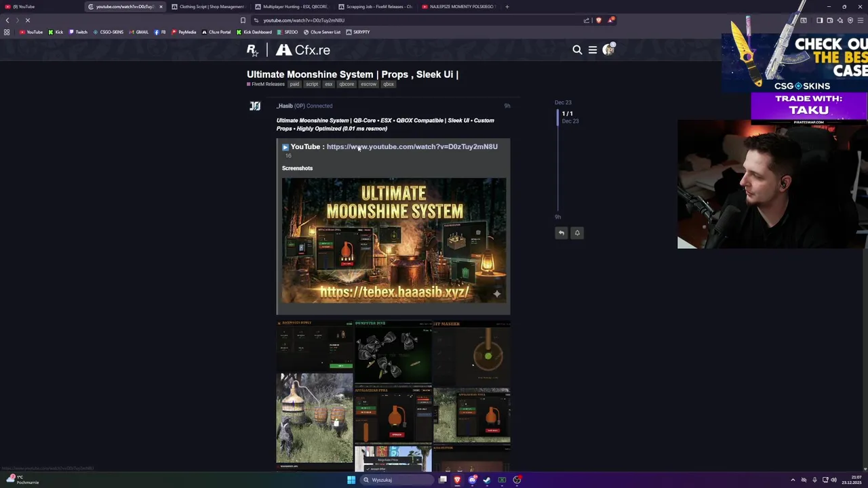Select the 'escrow' topic tag
Screen dimensions: 868x488
pos(368,84)
